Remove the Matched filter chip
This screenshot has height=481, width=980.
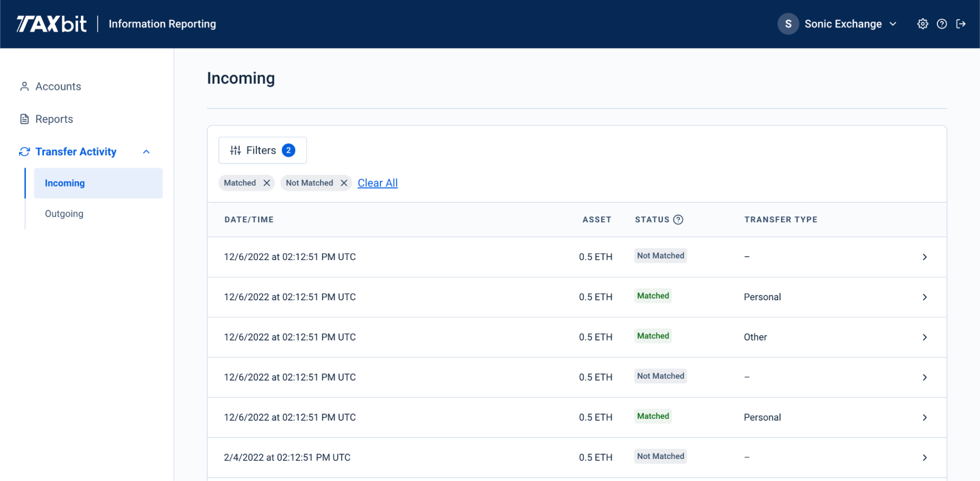pos(267,183)
